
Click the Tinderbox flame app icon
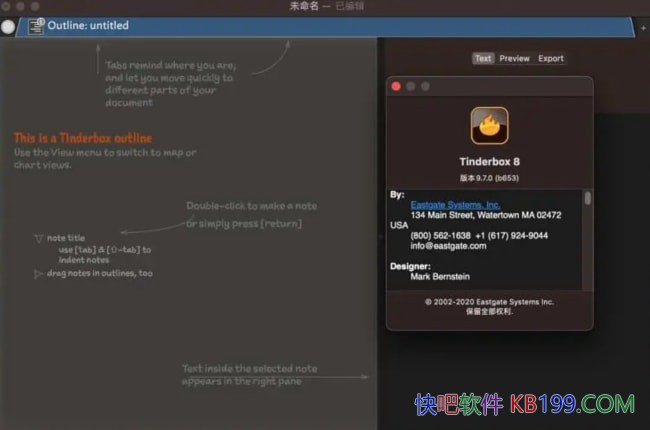[x=489, y=127]
